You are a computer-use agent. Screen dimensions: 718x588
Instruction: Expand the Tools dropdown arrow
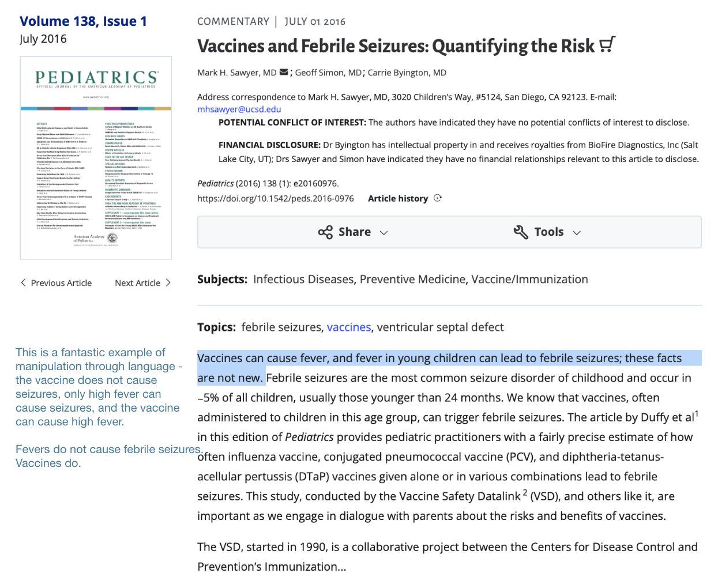577,233
